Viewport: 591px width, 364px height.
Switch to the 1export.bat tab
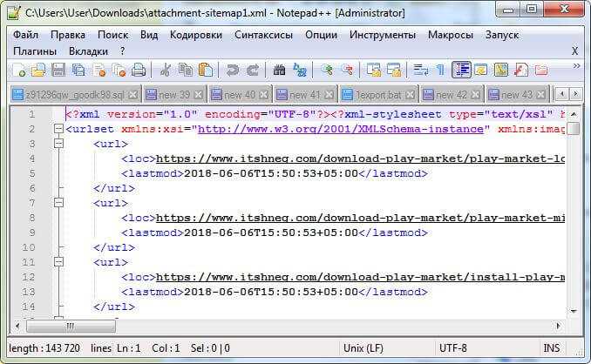[x=379, y=95]
